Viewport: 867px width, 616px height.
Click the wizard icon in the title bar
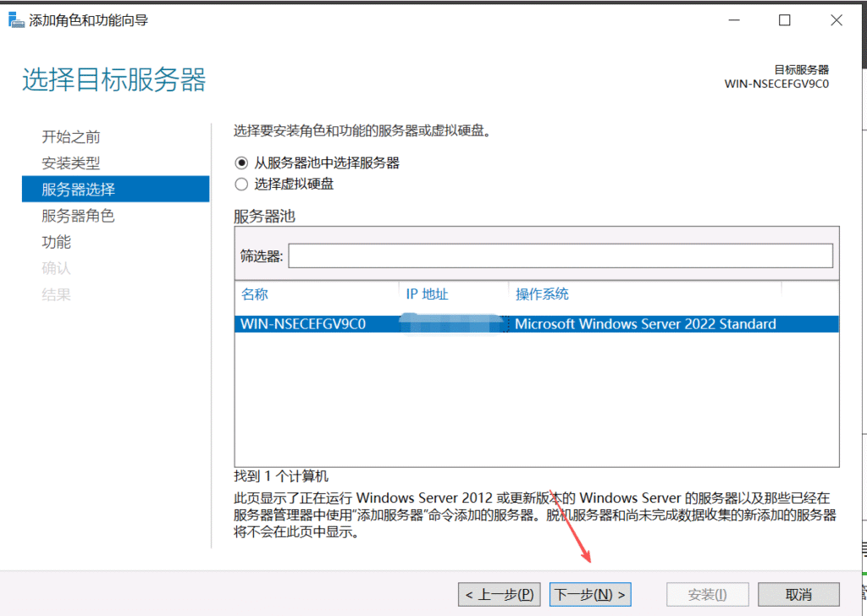point(16,20)
